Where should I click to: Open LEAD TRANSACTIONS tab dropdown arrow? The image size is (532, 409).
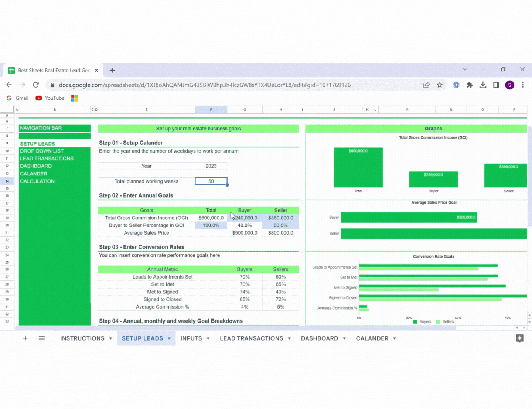click(289, 338)
